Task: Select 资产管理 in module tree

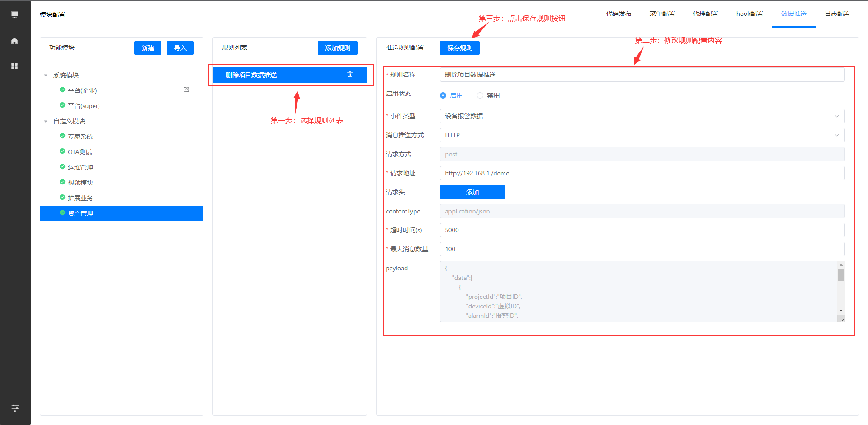Action: click(x=122, y=213)
